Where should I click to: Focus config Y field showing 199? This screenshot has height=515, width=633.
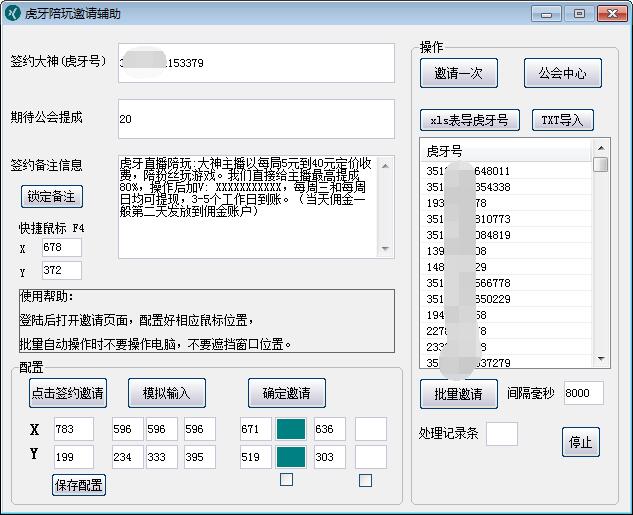[x=74, y=457]
